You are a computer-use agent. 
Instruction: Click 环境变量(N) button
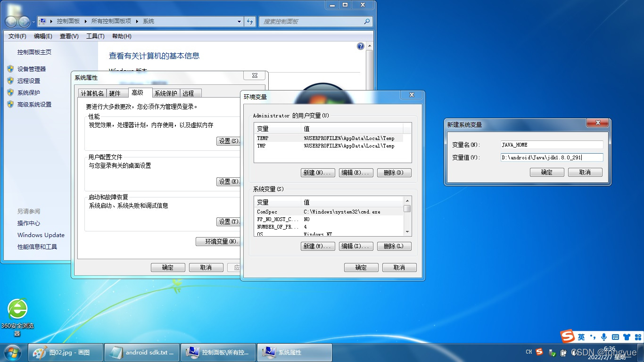point(218,241)
